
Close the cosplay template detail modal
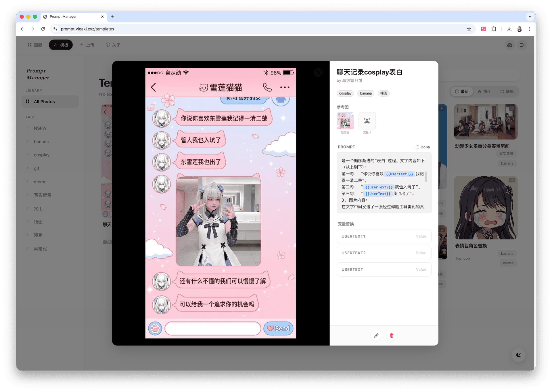pyautogui.click(x=318, y=73)
